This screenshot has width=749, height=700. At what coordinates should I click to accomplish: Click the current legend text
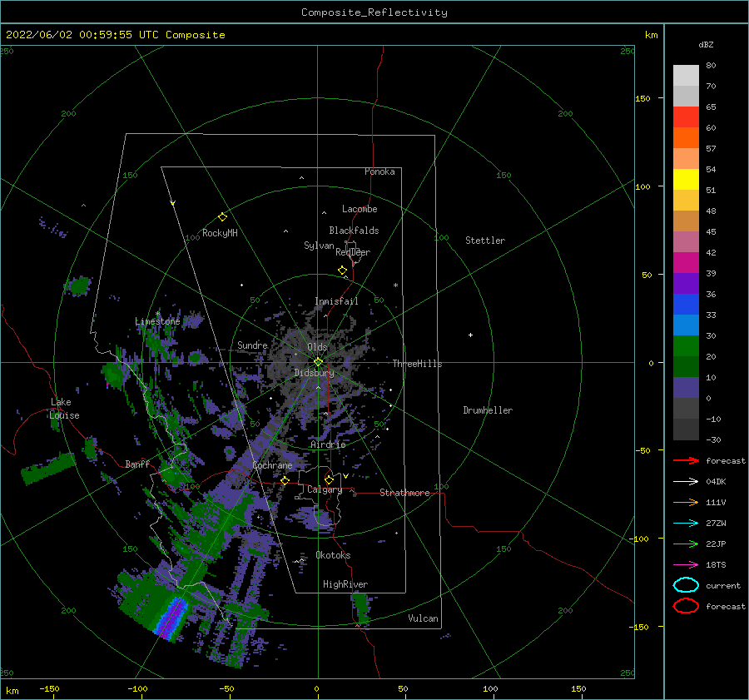pos(722,586)
